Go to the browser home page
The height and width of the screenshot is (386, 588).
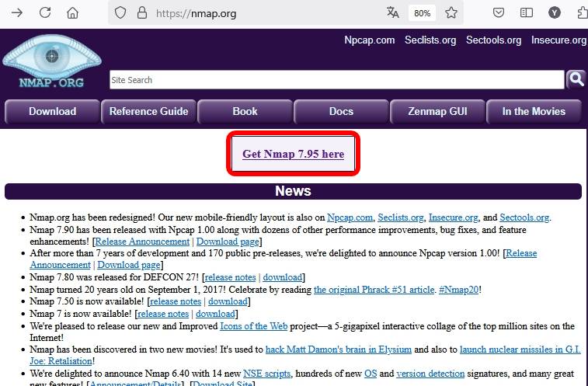(x=72, y=13)
